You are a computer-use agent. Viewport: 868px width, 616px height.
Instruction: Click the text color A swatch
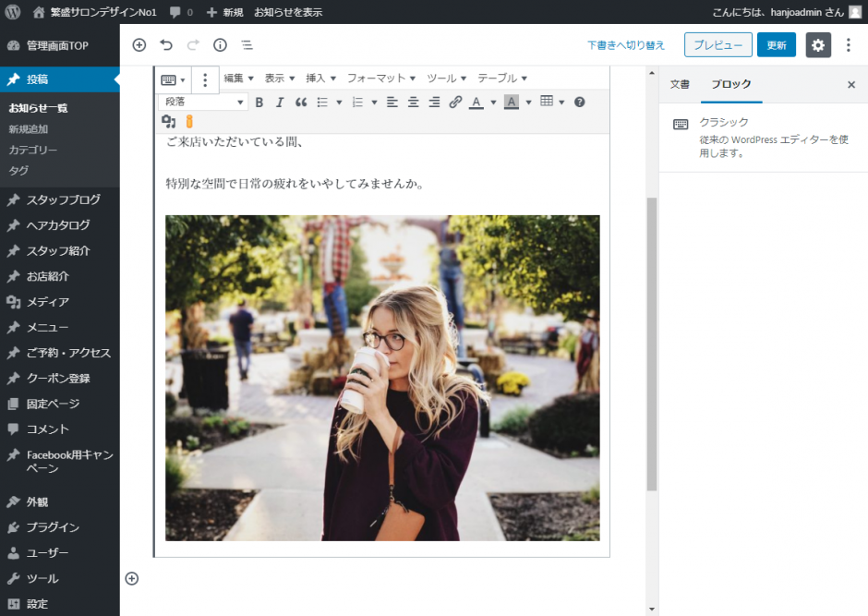click(x=476, y=103)
